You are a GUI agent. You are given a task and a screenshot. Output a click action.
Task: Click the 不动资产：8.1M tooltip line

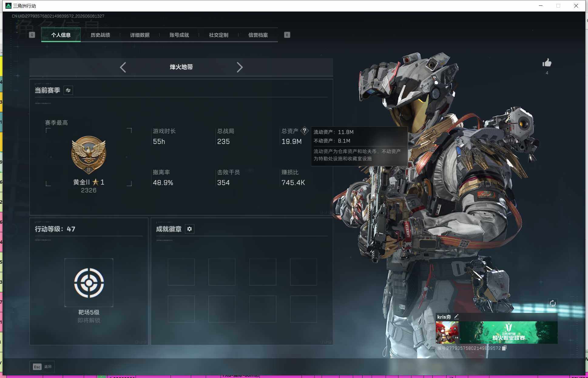332,141
